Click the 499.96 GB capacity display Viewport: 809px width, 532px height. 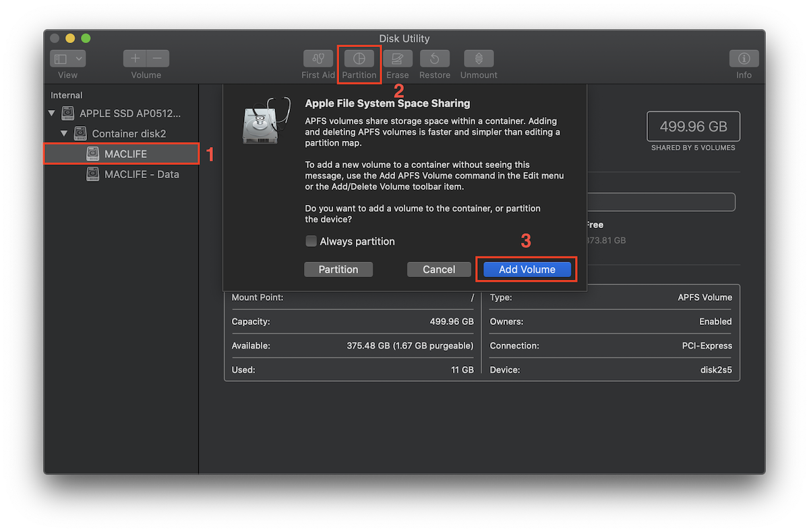pos(693,126)
